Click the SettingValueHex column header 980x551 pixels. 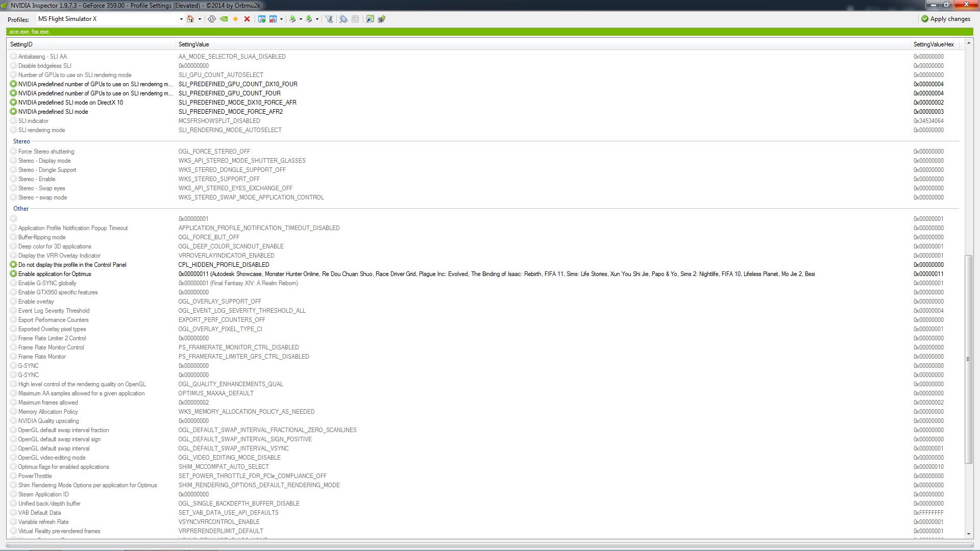933,44
